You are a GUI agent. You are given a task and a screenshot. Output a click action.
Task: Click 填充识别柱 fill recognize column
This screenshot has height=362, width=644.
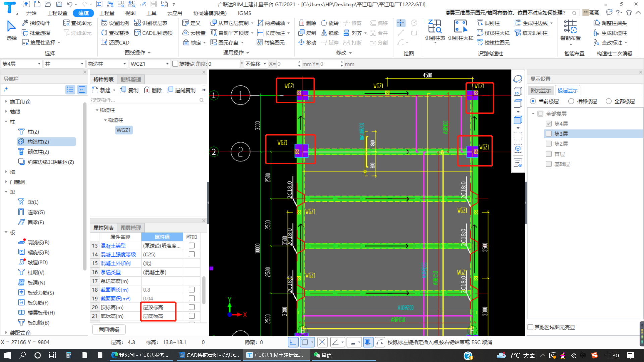531,33
